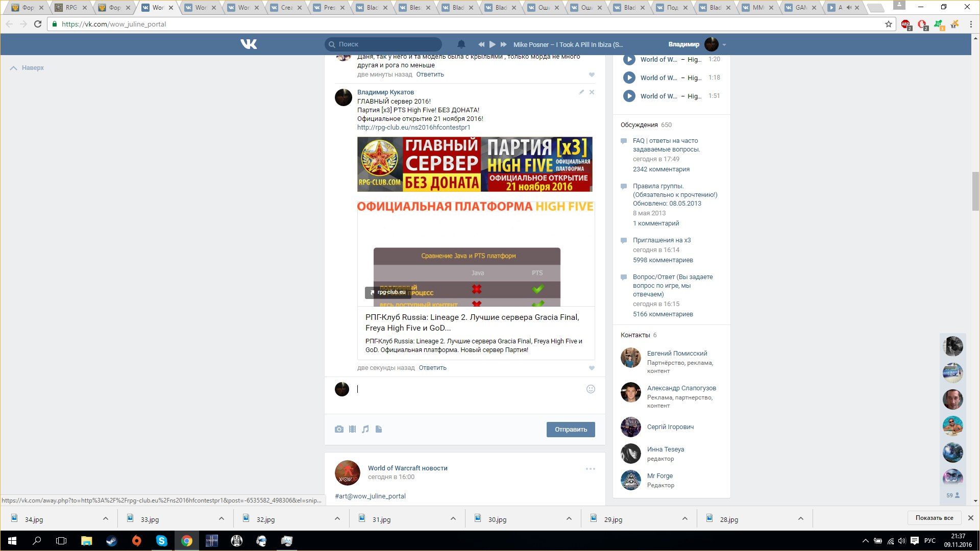Viewport: 980px width, 551px height.
Task: Switch to the Crea browser tab
Action: click(286, 8)
